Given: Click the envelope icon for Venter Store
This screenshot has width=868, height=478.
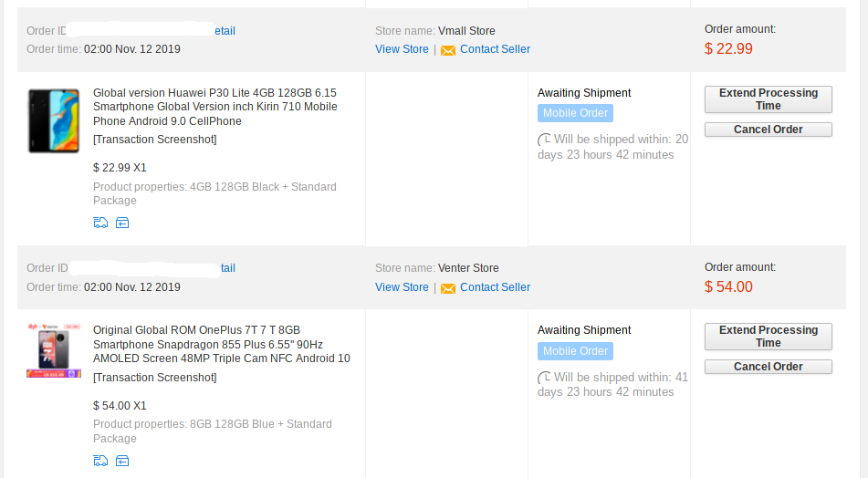Looking at the screenshot, I should 448,288.
